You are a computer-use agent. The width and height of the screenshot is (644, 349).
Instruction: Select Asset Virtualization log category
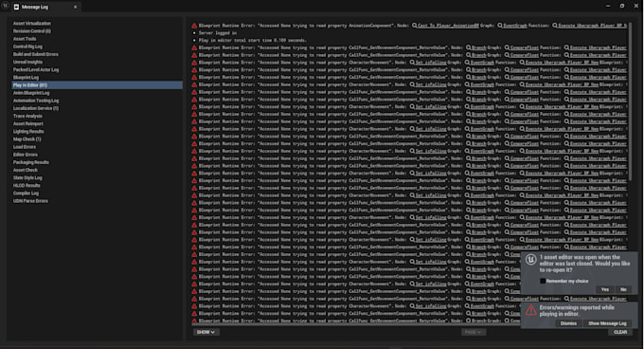(x=32, y=24)
